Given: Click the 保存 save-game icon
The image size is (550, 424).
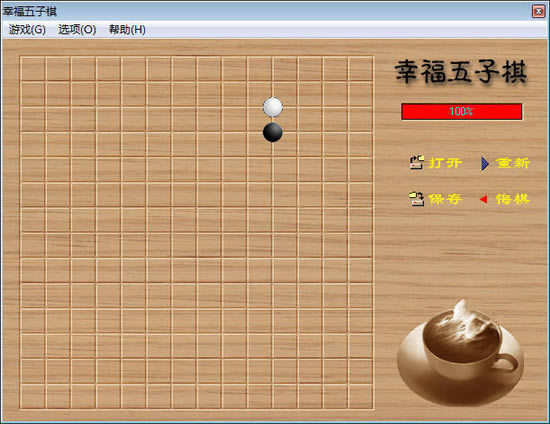Looking at the screenshot, I should pos(417,199).
